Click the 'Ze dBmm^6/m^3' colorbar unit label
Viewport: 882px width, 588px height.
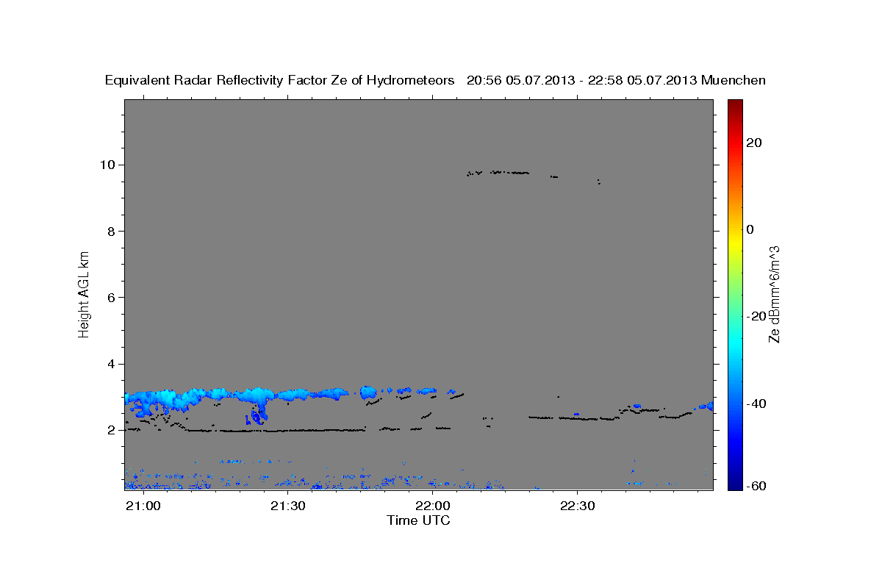(773, 294)
